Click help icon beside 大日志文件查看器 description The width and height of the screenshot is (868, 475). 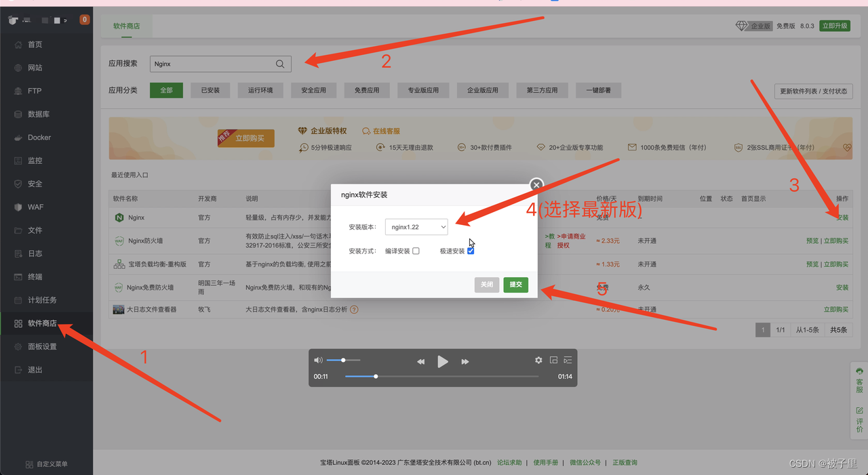354,310
